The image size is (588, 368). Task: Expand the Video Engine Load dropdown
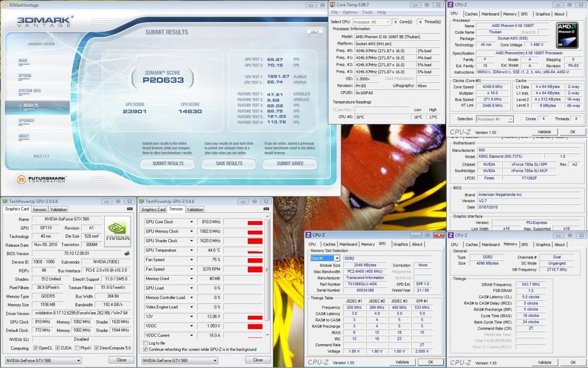pyautogui.click(x=192, y=307)
